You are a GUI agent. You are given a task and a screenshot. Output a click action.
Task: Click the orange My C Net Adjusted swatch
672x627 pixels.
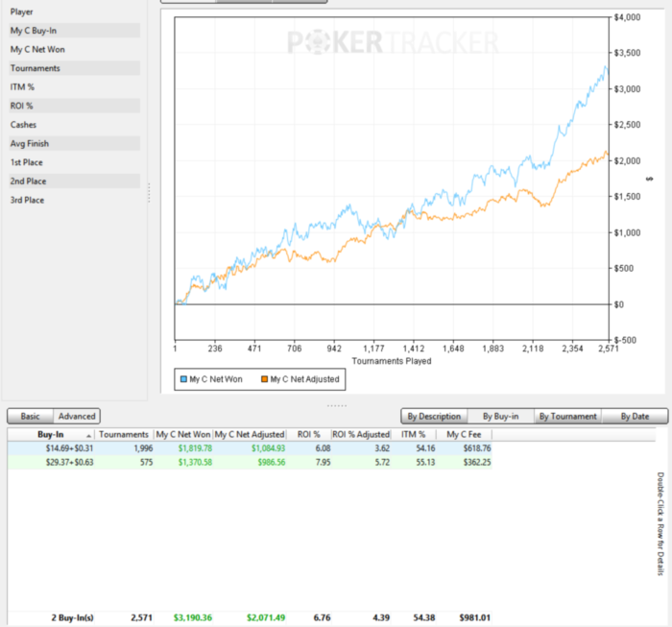264,379
